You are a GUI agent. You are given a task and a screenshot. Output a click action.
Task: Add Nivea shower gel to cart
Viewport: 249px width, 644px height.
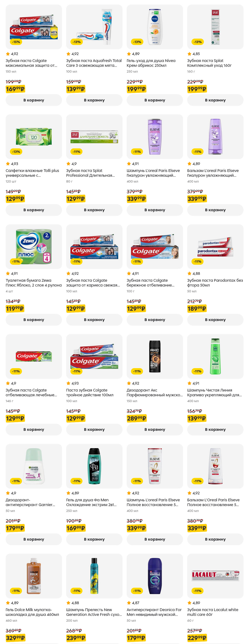pos(155,100)
